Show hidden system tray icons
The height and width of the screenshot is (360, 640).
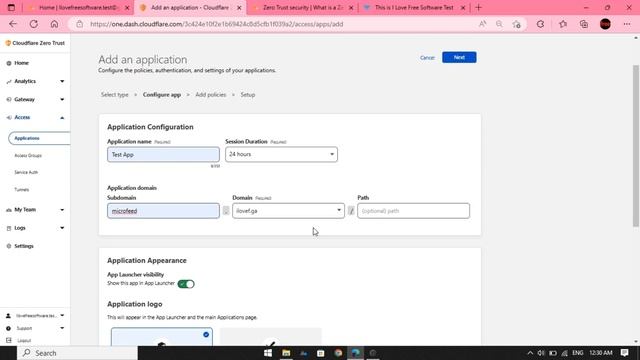pyautogui.click(x=530, y=353)
